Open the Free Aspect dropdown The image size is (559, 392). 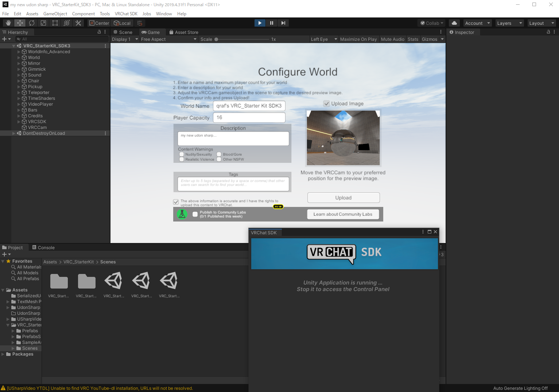[x=168, y=39]
